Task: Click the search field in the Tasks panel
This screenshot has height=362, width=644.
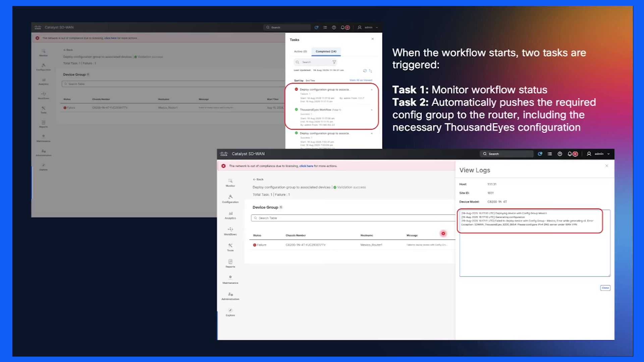Action: [315, 62]
